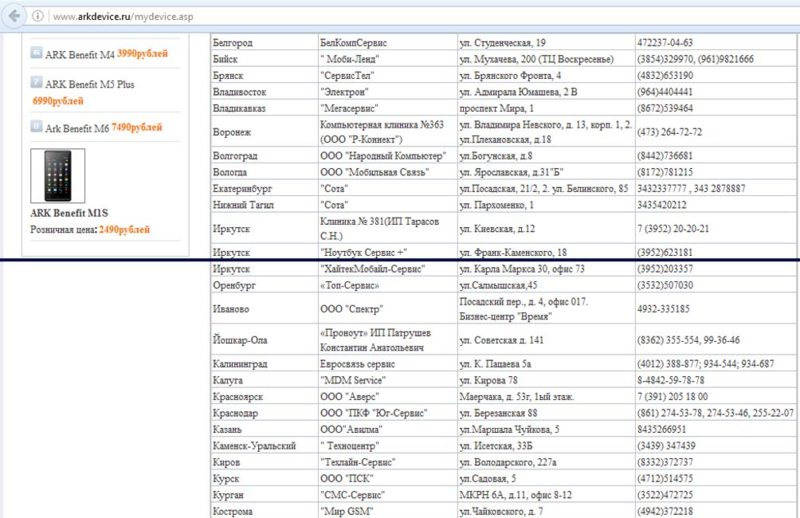Click the "Техноцентр" service cell
The height and width of the screenshot is (518, 800).
(388, 446)
